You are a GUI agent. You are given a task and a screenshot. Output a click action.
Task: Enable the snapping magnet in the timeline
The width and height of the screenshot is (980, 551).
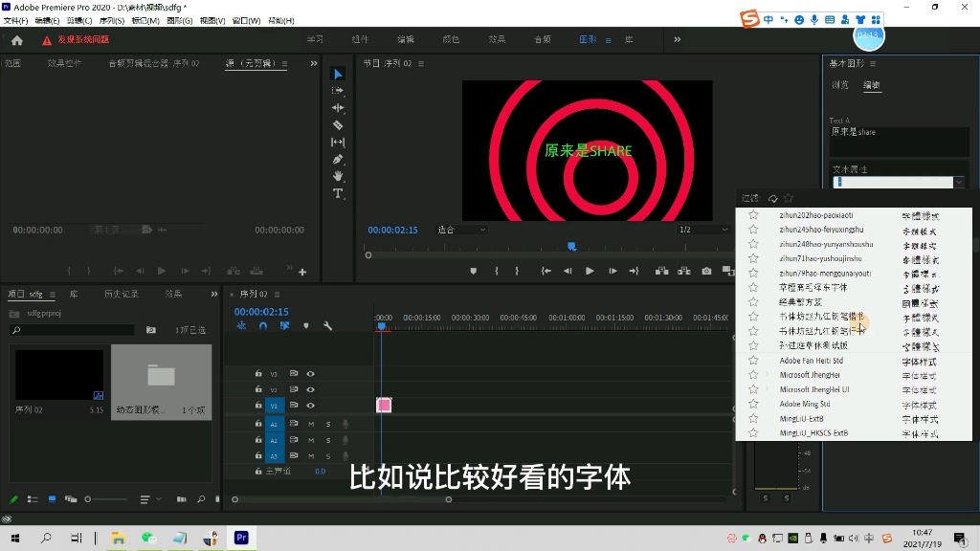[263, 326]
